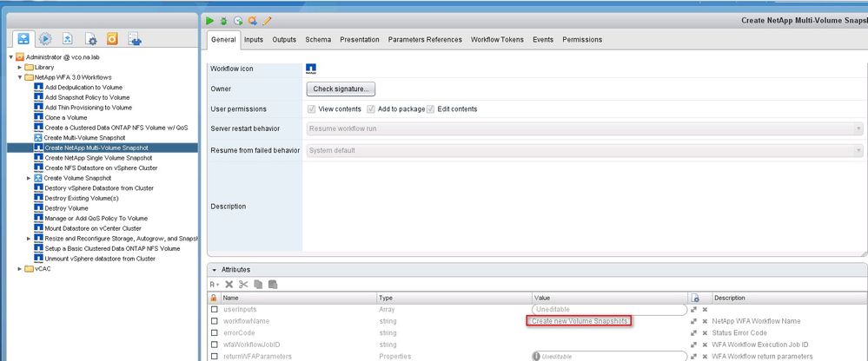Viewport: 868px width, 361px height.
Task: Open the Actions view document icon
Action: (68, 39)
